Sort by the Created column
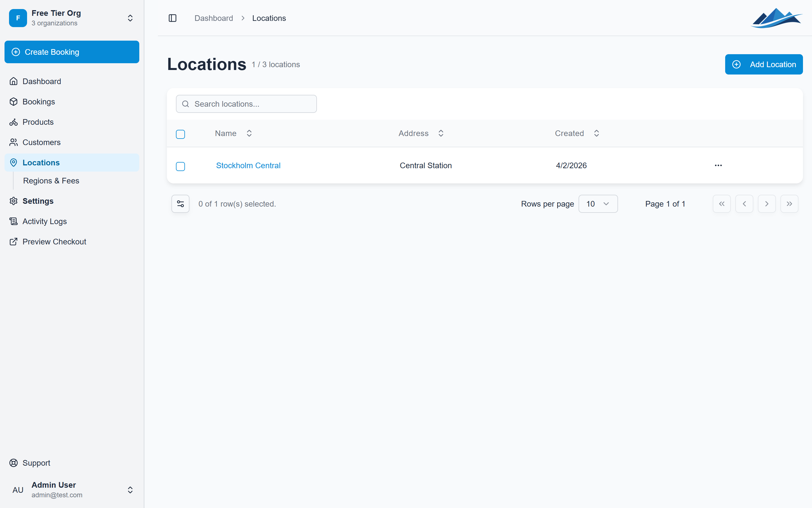The height and width of the screenshot is (508, 812). 577,133
